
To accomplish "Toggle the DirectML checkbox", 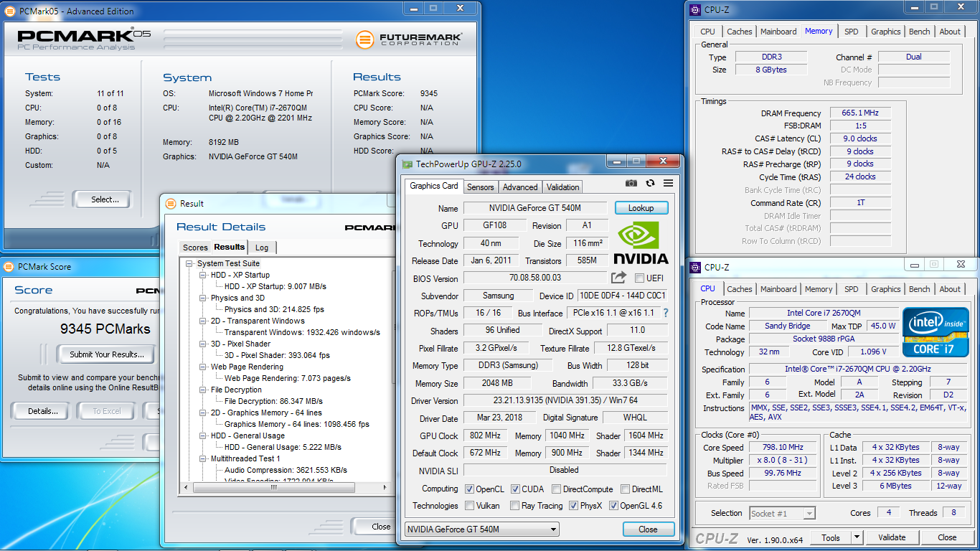I will pos(626,489).
